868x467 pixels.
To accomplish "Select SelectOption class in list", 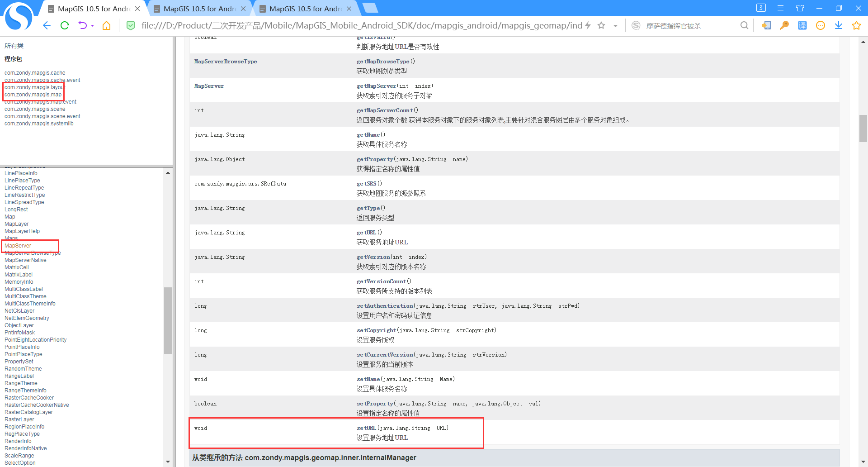I will click(20, 463).
